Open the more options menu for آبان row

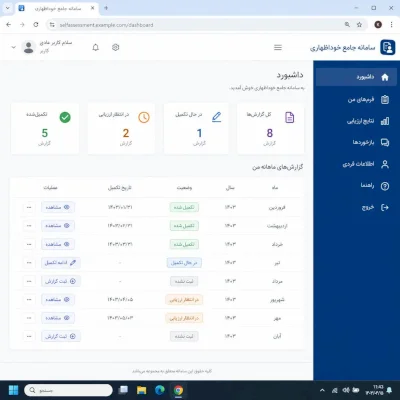click(x=29, y=336)
